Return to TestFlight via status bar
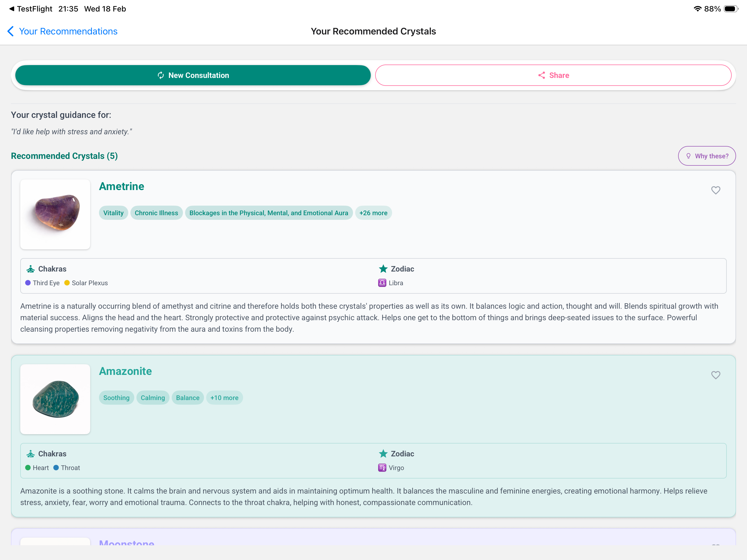 point(31,9)
